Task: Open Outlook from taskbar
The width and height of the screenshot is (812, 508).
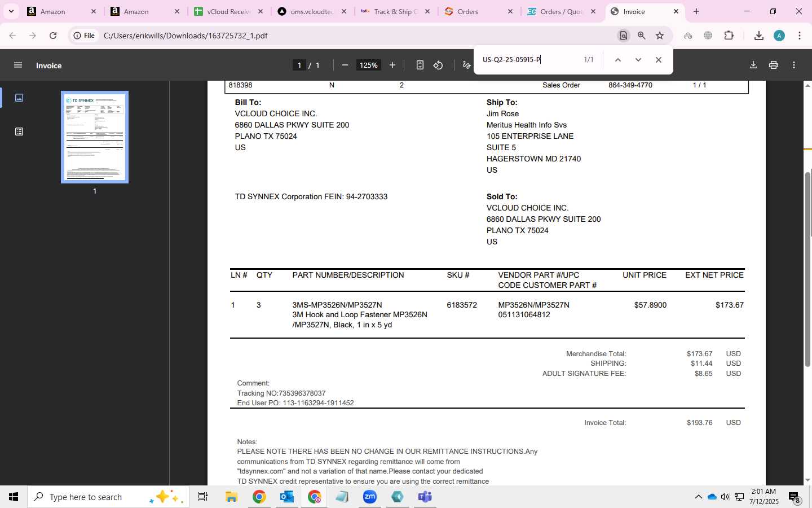Action: point(286,497)
